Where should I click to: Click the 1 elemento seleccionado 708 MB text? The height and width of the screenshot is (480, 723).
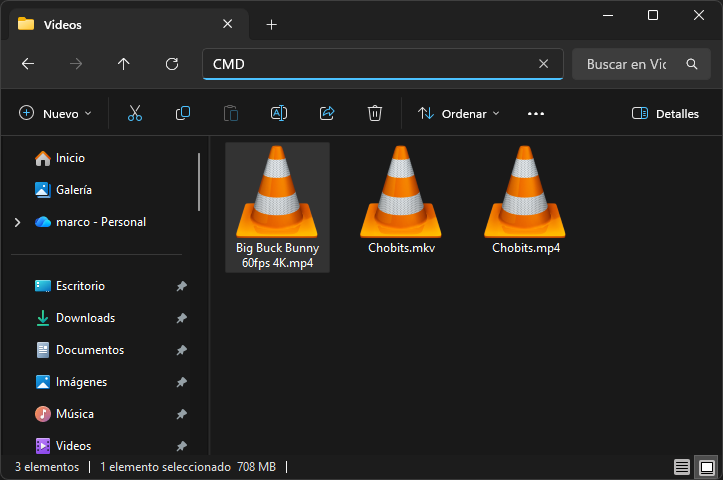click(x=188, y=467)
